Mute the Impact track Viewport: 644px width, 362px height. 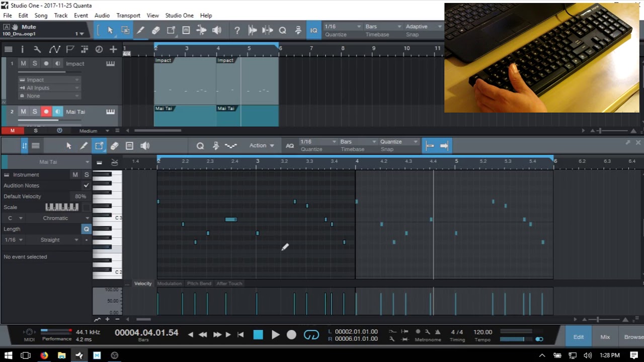click(x=23, y=63)
